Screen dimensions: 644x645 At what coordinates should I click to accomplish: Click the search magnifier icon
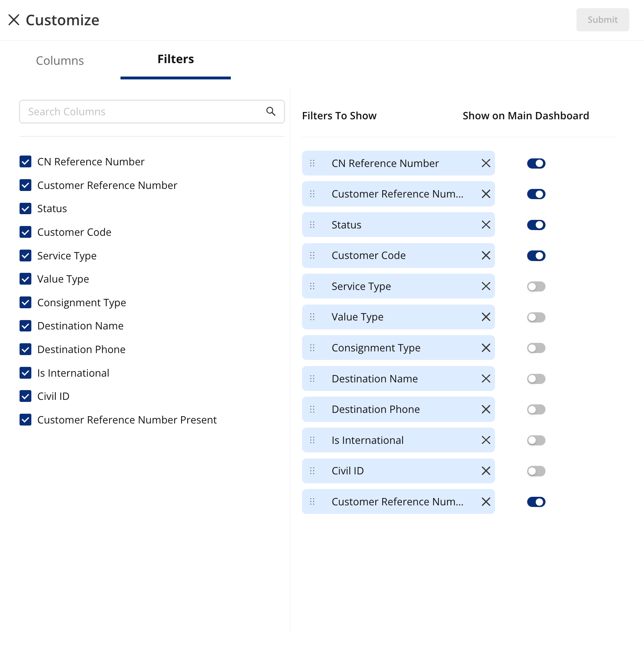[271, 111]
